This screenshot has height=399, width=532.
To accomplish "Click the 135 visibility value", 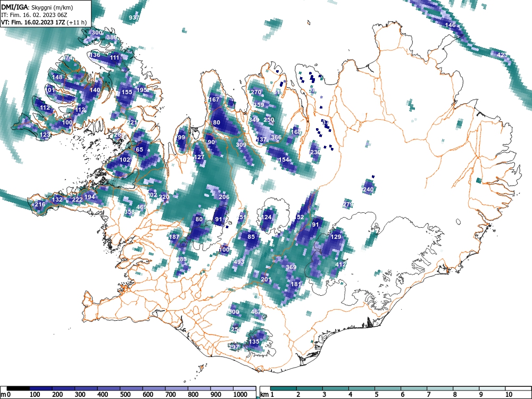I will point(254,342).
